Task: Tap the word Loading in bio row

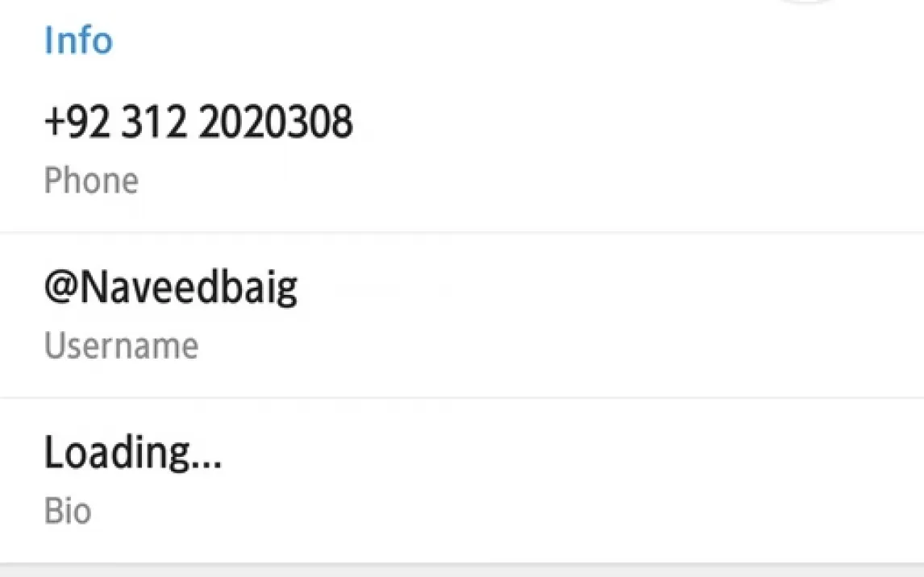Action: tap(117, 454)
